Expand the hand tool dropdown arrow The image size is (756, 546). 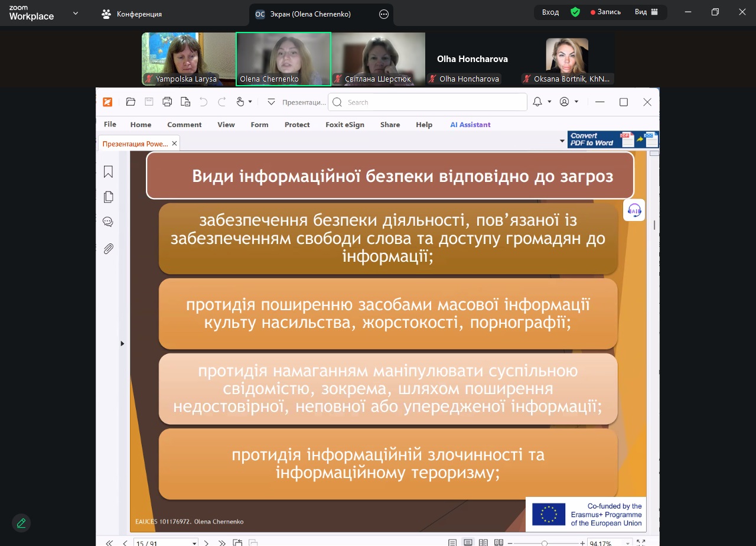[250, 102]
